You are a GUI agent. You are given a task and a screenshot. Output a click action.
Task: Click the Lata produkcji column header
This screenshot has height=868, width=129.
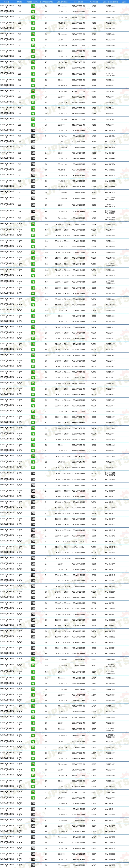(62, 2)
